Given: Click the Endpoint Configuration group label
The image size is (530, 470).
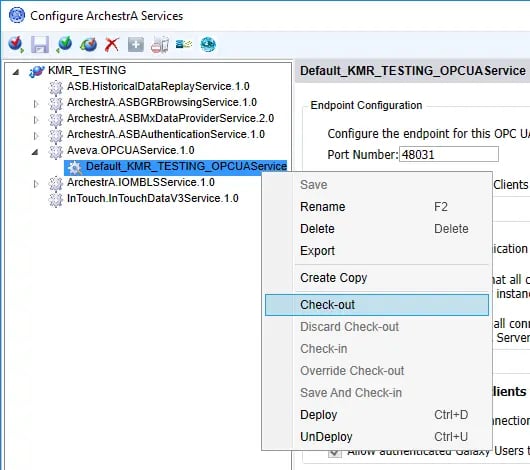Looking at the screenshot, I should (366, 105).
